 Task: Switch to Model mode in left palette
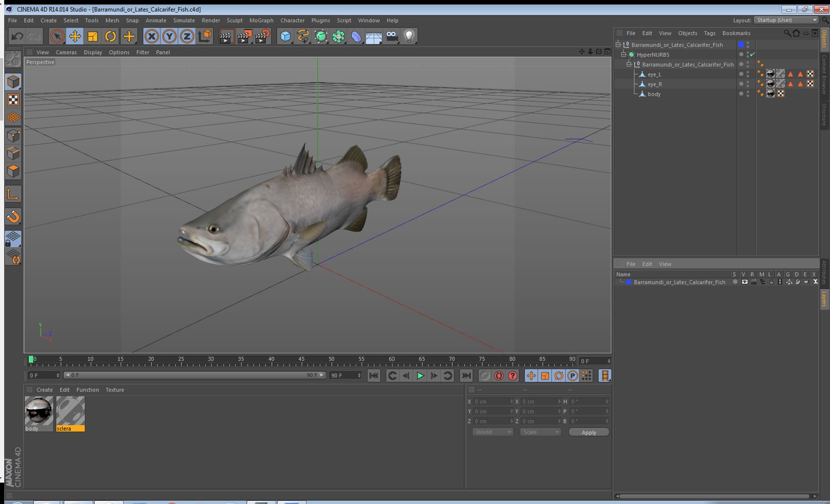tap(13, 82)
